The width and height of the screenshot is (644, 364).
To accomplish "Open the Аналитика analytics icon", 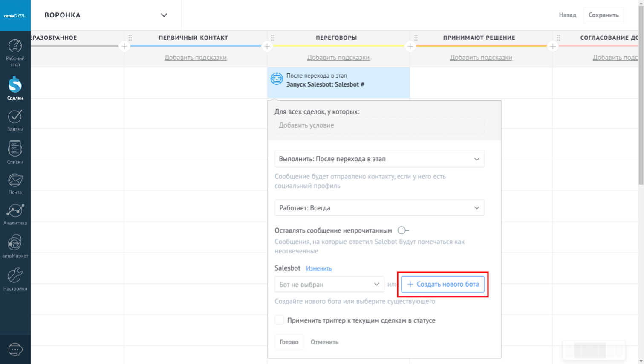I will [x=15, y=211].
